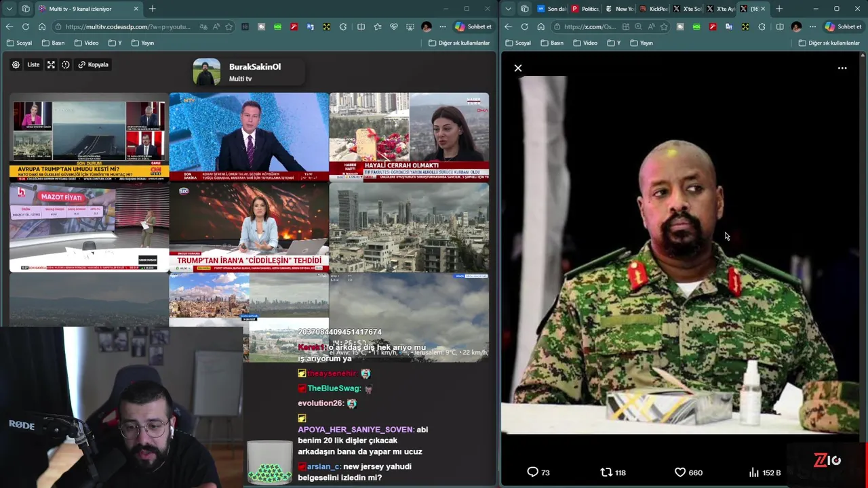868x488 pixels.
Task: Click chat username APOYA_HER_SANIYE_SOVEN
Action: tap(355, 429)
